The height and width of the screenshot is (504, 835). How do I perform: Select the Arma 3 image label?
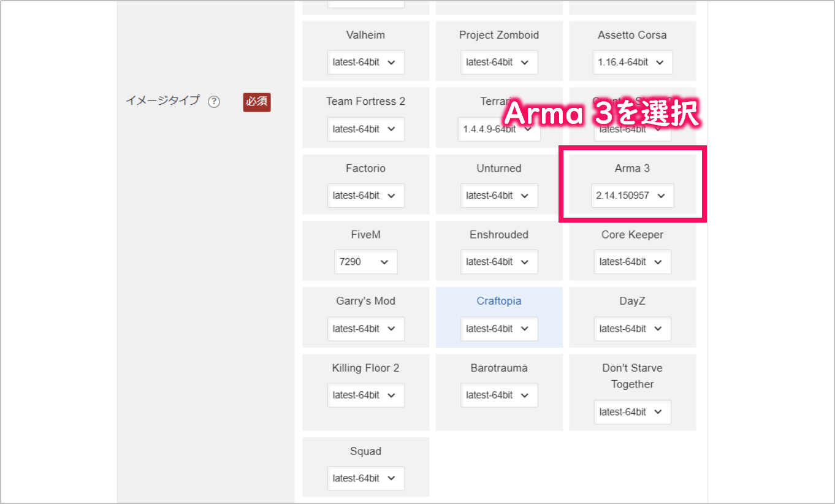coord(632,168)
